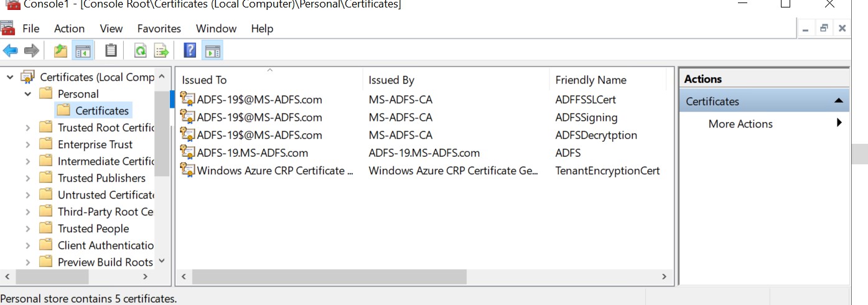Expand the Trusted People node
Screen dimensions: 868x305
(28, 228)
